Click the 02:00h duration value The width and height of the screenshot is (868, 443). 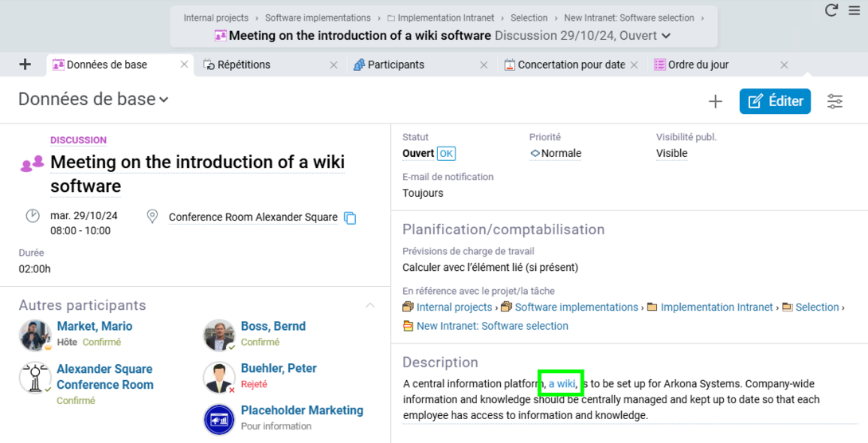34,269
